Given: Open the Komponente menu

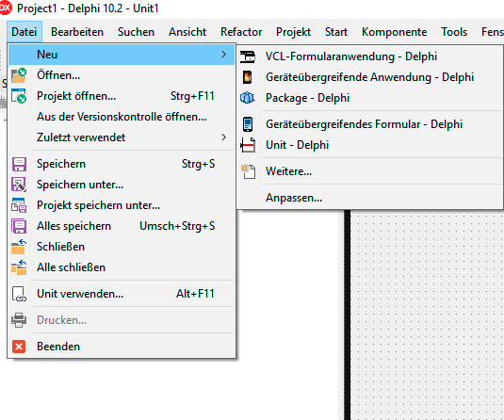Looking at the screenshot, I should pyautogui.click(x=394, y=32).
